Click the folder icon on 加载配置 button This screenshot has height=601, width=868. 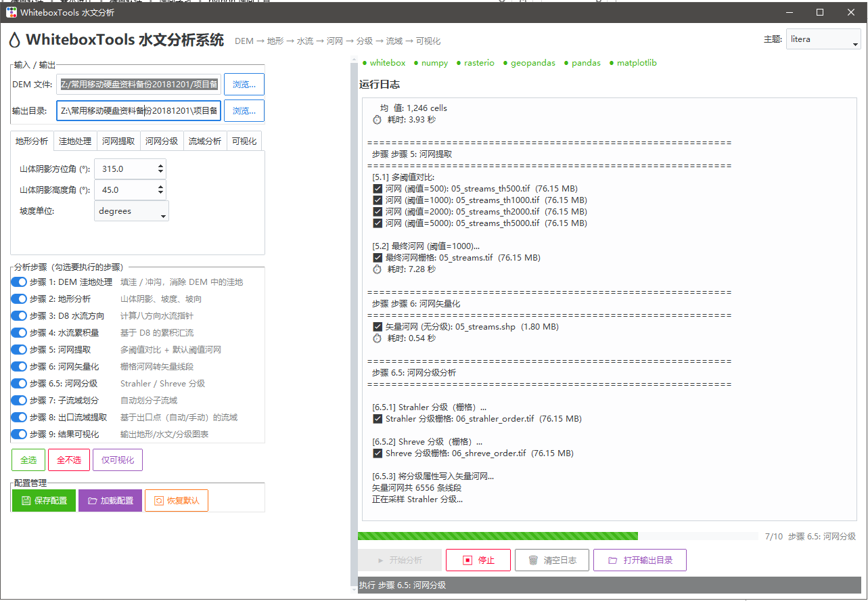[93, 501]
